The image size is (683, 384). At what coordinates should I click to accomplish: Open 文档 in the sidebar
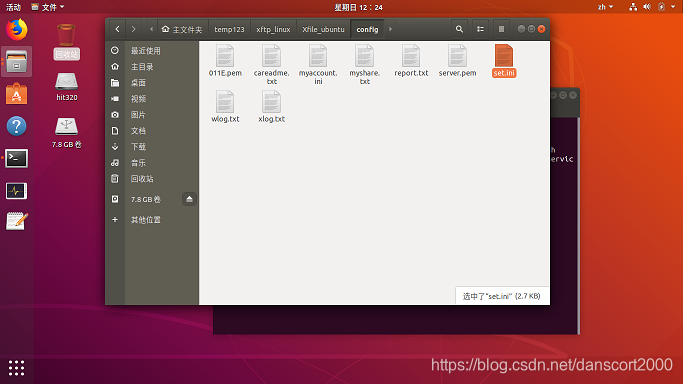(x=152, y=131)
